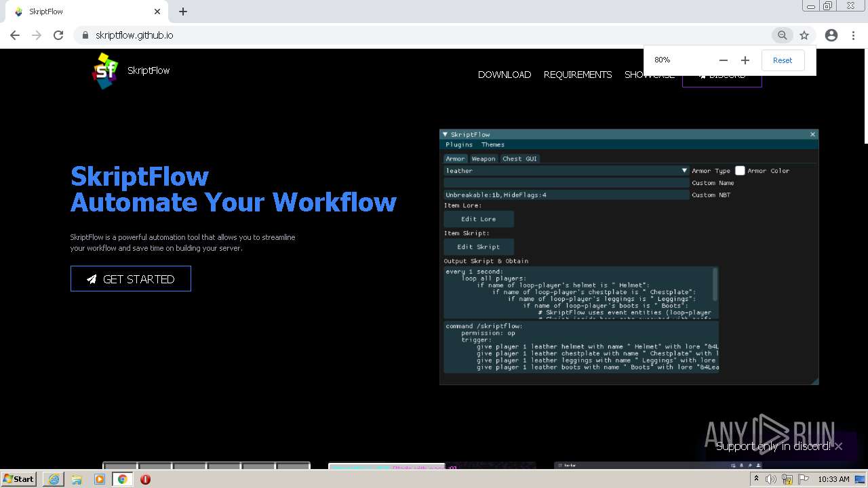This screenshot has width=868, height=488.
Task: Open File Explorer from taskbar
Action: coord(77,479)
